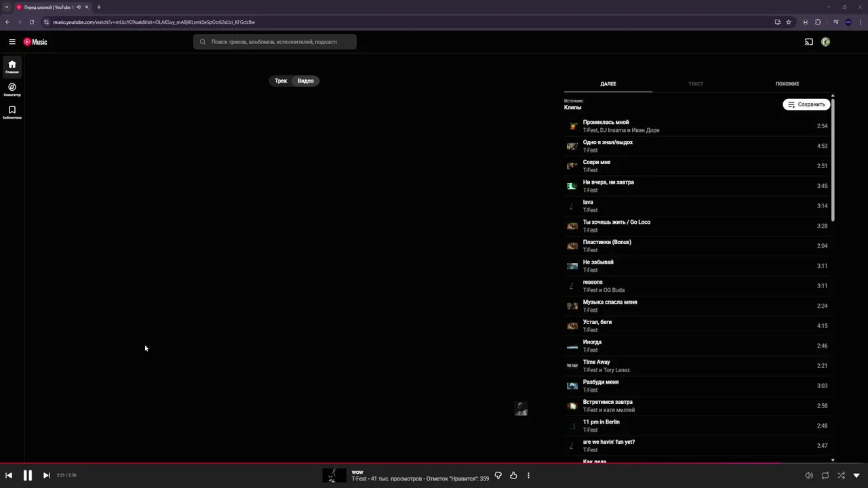Open the tab search dropdown

(7, 7)
